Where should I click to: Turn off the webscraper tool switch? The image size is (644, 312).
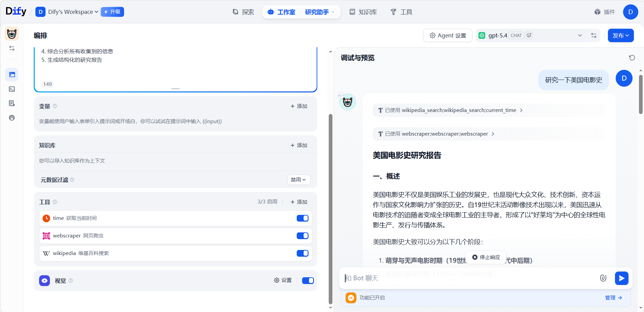pos(302,236)
